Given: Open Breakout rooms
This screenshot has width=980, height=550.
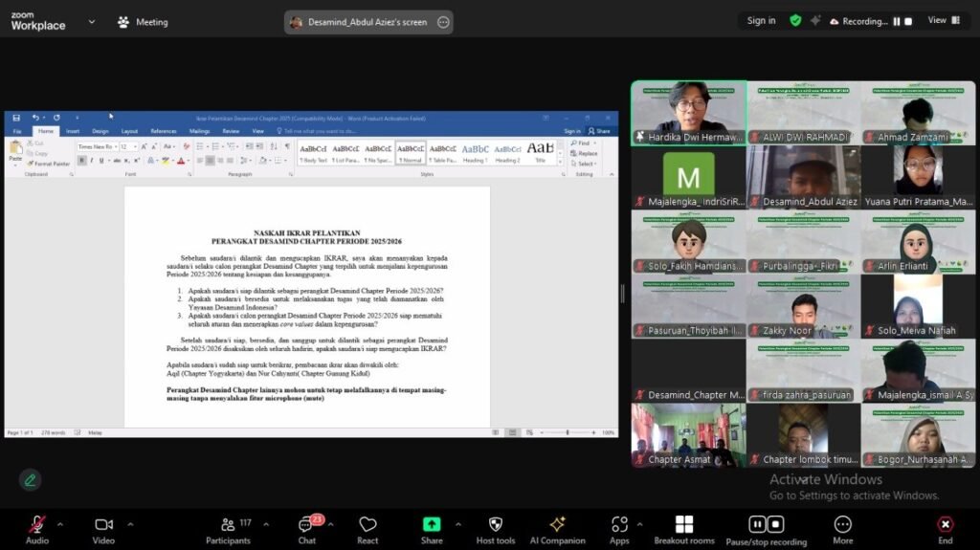Looking at the screenshot, I should (x=683, y=525).
